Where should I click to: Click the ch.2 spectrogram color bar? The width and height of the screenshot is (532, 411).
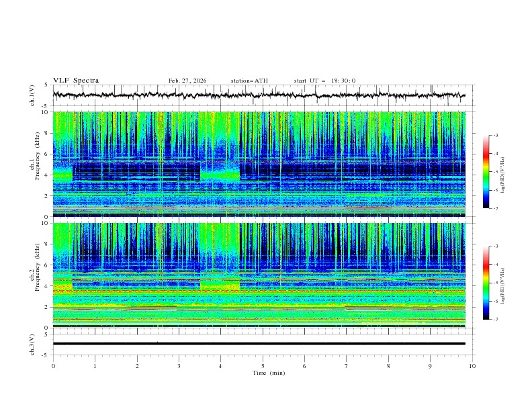(486, 283)
